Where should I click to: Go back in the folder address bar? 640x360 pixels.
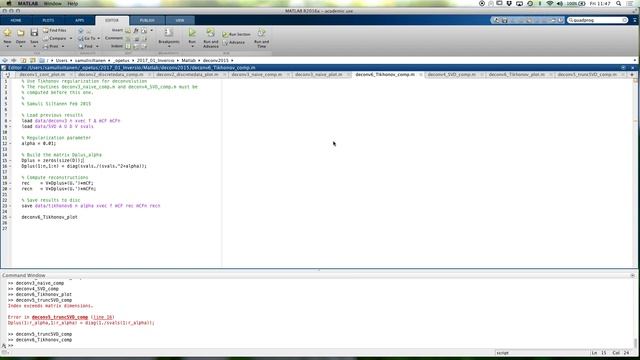coord(5,60)
